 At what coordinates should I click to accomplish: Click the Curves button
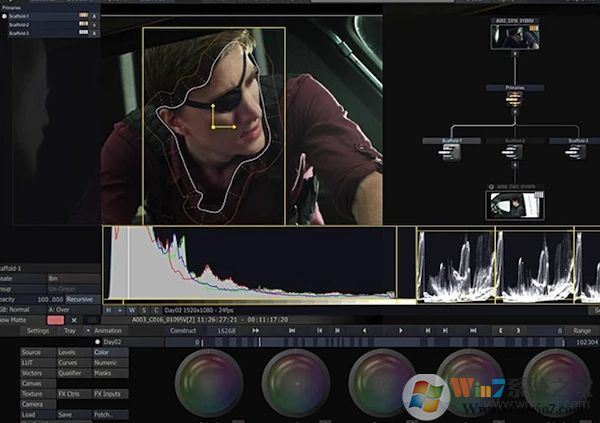68,362
